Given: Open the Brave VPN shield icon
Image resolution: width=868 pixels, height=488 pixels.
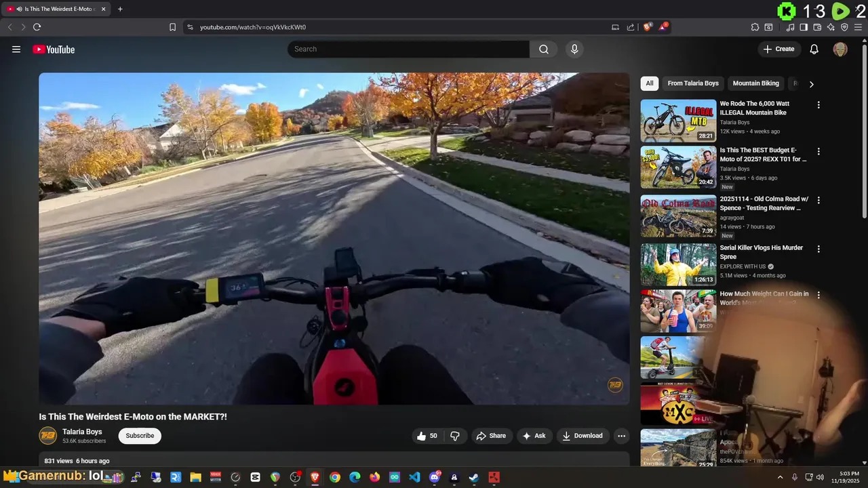Looking at the screenshot, I should coord(844,27).
